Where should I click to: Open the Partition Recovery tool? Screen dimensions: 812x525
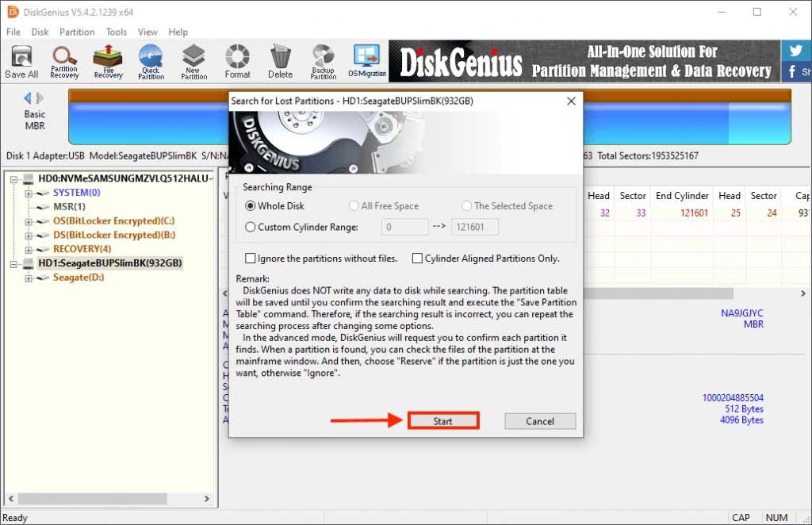[x=64, y=62]
